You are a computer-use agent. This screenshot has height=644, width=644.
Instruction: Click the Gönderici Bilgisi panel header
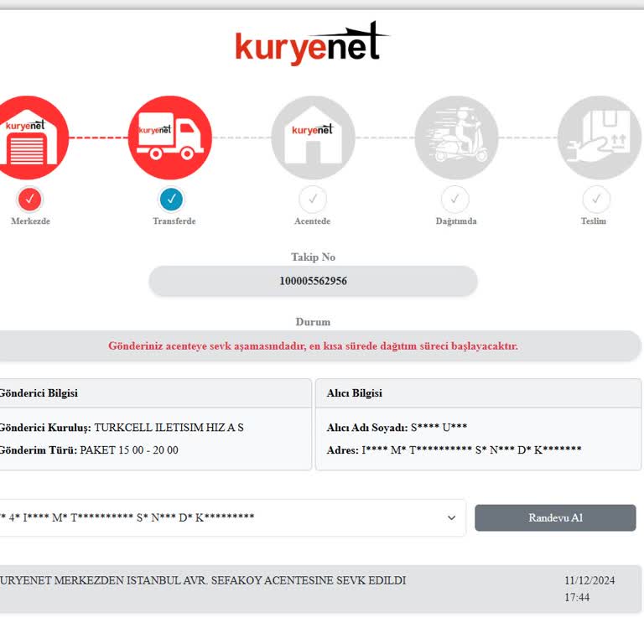point(155,393)
